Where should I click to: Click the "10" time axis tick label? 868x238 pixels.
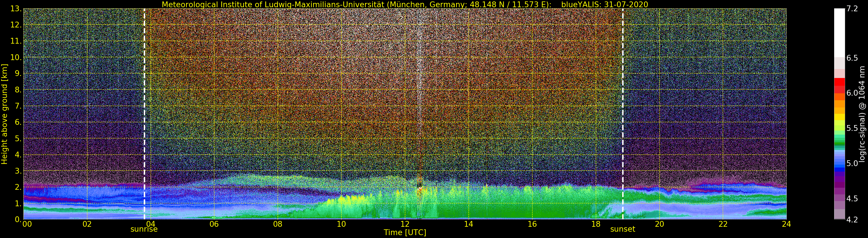(x=341, y=224)
